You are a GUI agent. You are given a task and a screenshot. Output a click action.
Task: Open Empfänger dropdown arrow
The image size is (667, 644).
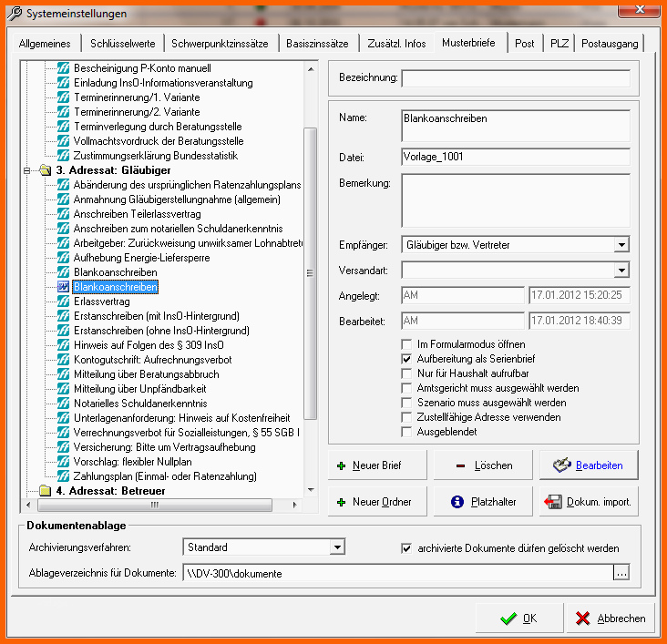(621, 245)
